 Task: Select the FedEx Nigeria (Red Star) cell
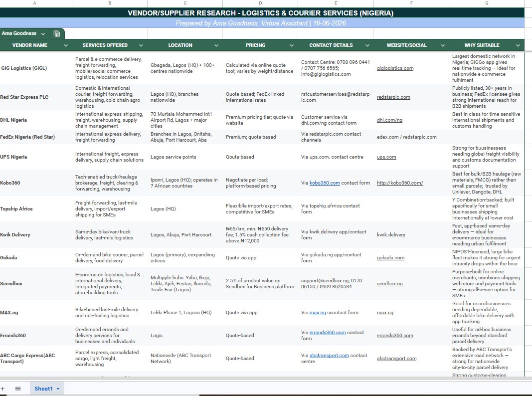36,137
